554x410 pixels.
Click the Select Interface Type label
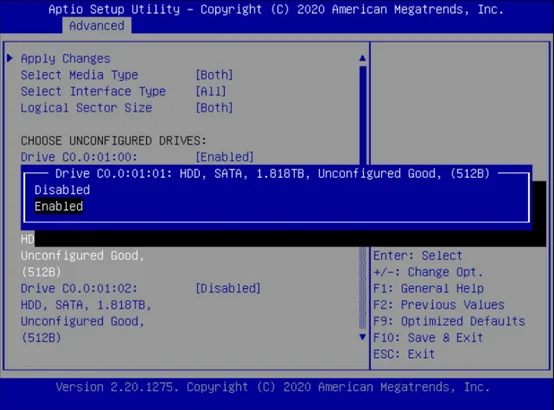93,91
